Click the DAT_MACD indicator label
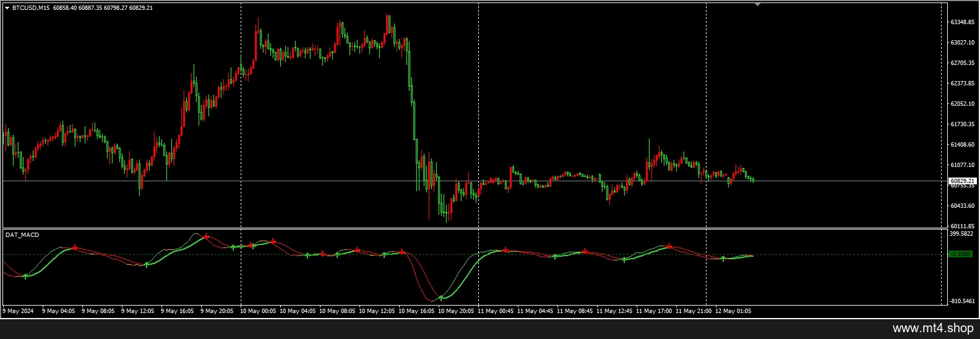The height and width of the screenshot is (339, 980). pos(22,235)
